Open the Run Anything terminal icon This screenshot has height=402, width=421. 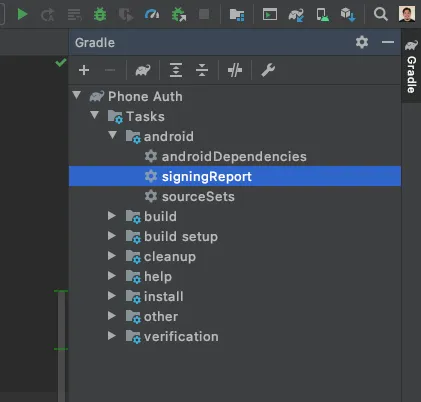[x=270, y=15]
